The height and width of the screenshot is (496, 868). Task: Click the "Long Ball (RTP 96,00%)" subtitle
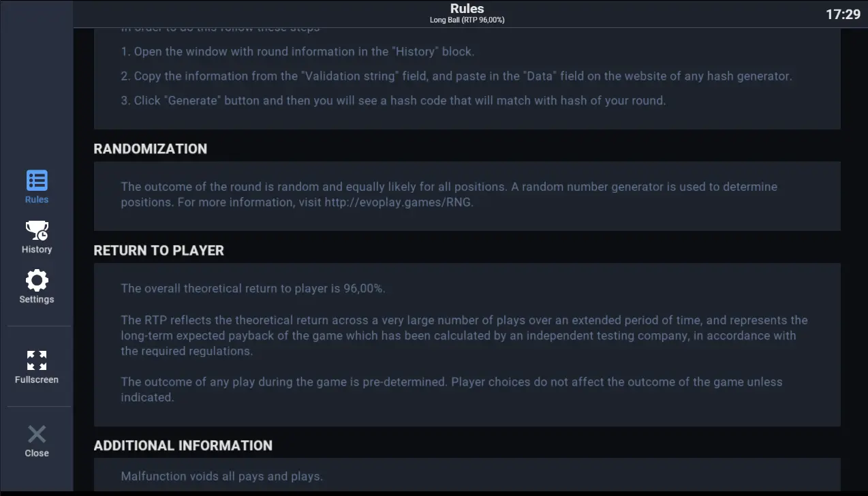pyautogui.click(x=467, y=20)
